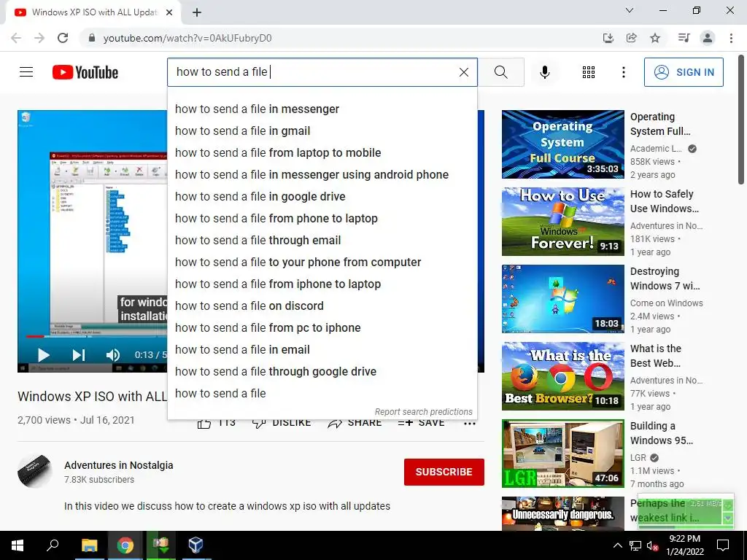Click the magnifying glass search button
Screen dimensions: 747x560
[x=500, y=72]
